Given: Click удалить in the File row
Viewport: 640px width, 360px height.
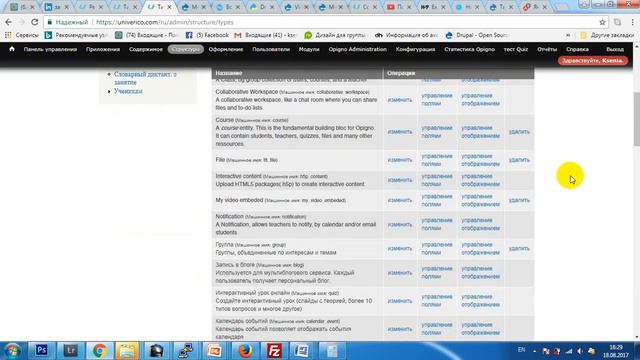Looking at the screenshot, I should [x=519, y=160].
